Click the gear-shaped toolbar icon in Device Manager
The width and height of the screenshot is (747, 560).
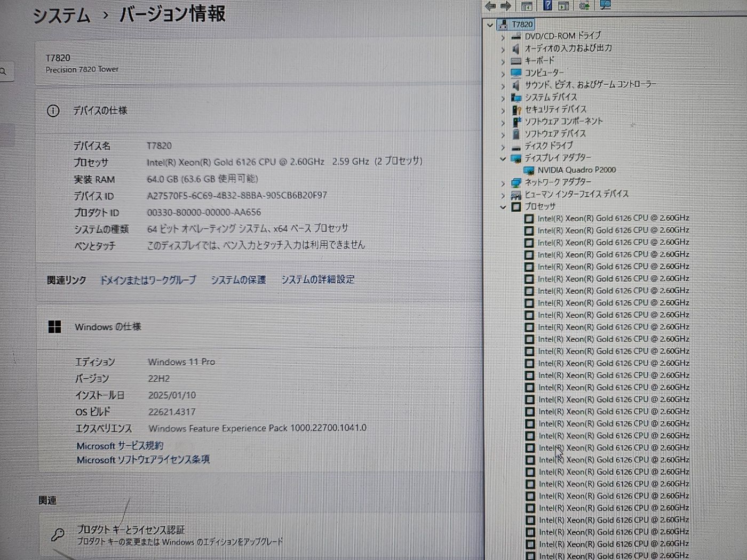584,6
